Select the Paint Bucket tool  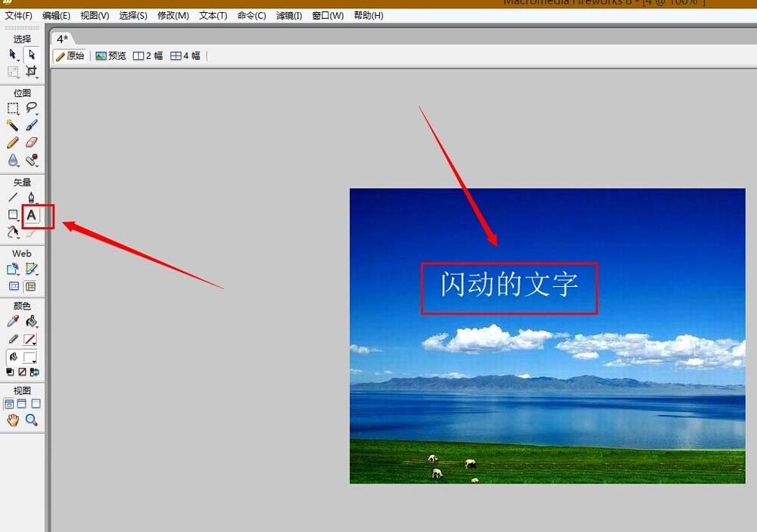(31, 322)
